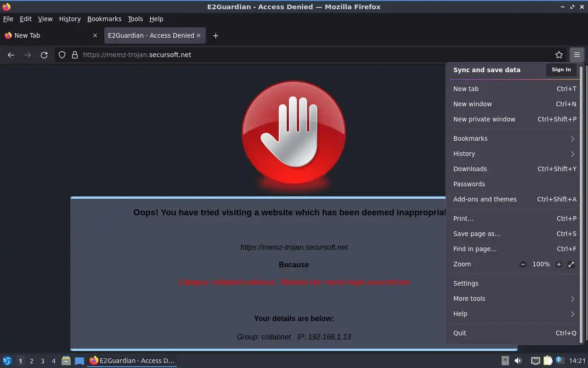The height and width of the screenshot is (368, 588).
Task: Expand the More tools submenu
Action: pyautogui.click(x=514, y=299)
